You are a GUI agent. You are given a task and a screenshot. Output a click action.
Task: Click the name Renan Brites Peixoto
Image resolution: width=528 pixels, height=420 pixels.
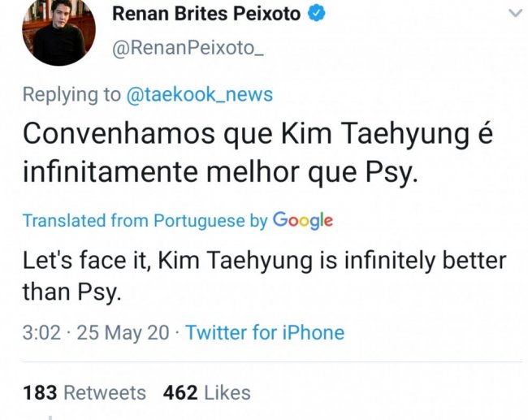tap(206, 14)
